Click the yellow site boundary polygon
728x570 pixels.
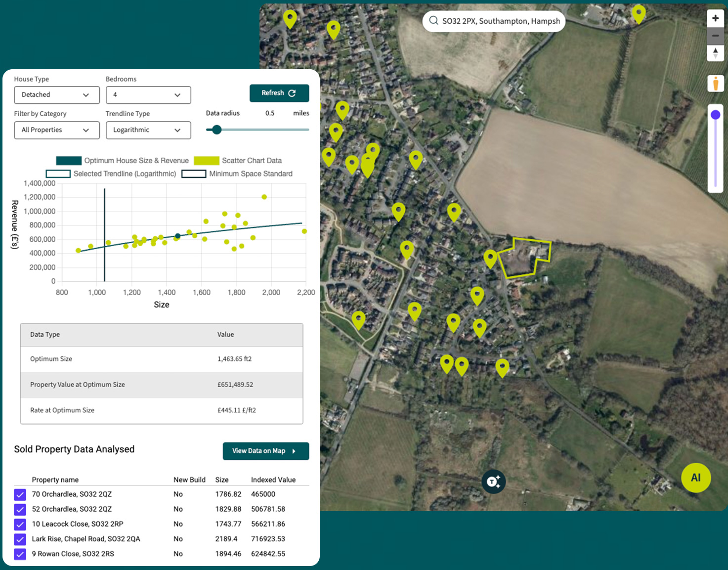[x=524, y=258]
